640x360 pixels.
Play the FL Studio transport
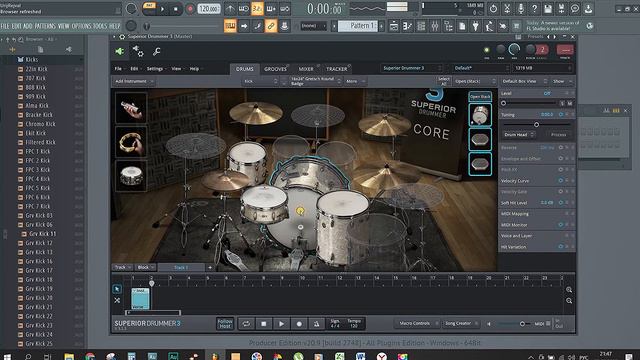pos(162,9)
